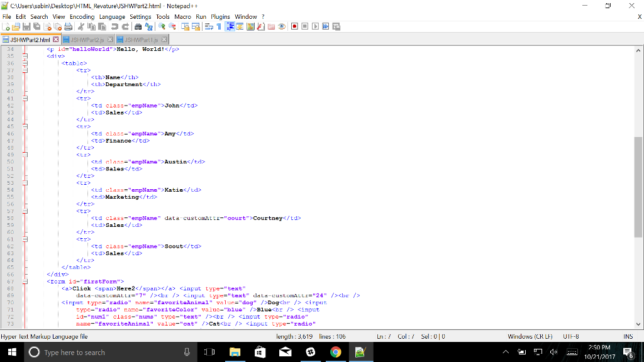The height and width of the screenshot is (362, 644).
Task: Click the Cut scissors icon
Action: pyautogui.click(x=81, y=26)
